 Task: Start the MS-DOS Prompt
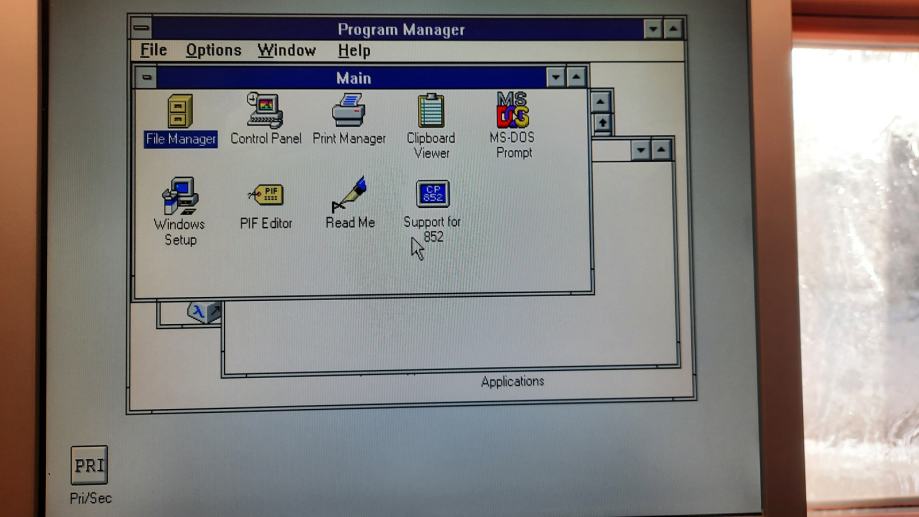pos(513,110)
